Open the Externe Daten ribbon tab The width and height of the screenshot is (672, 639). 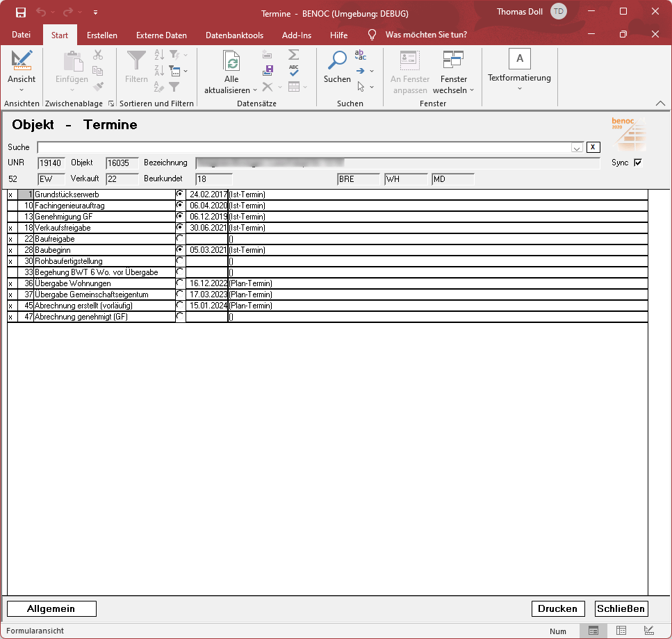161,35
